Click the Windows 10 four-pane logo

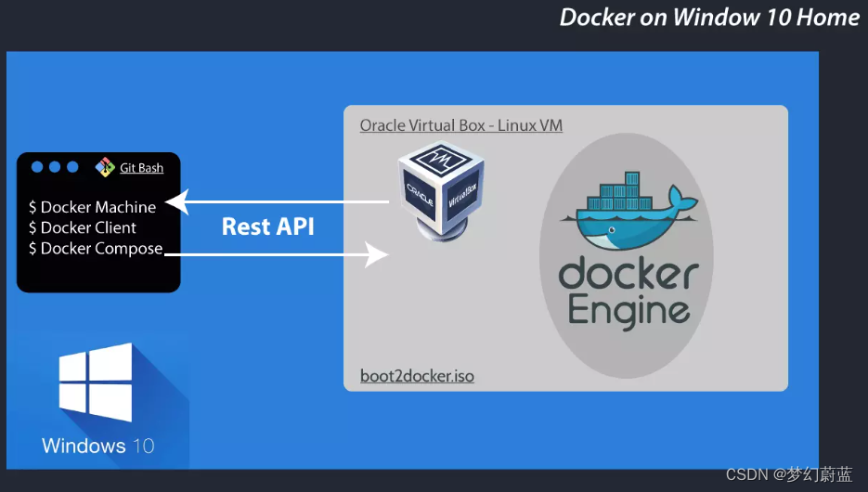click(x=96, y=382)
